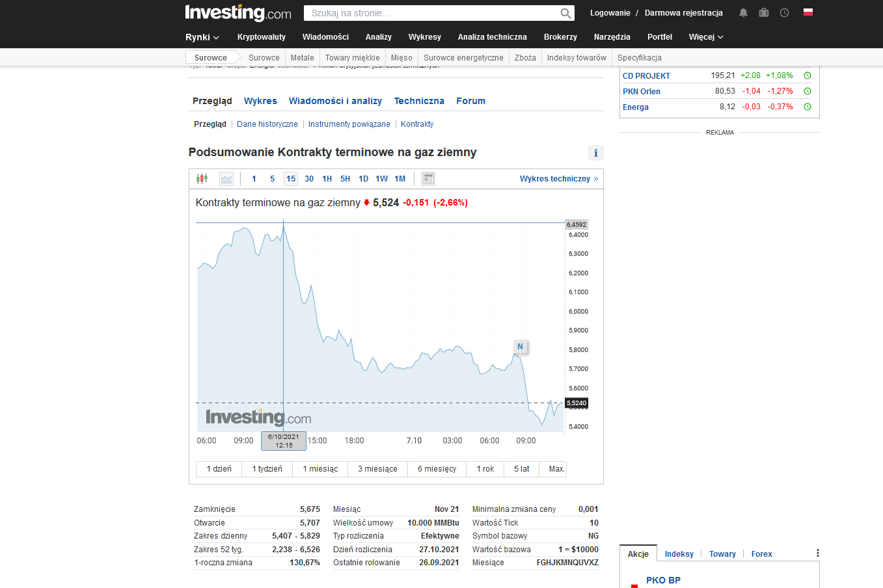Open the Indeksy tab in sidebar
Viewport: 883px width, 588px height.
(679, 554)
